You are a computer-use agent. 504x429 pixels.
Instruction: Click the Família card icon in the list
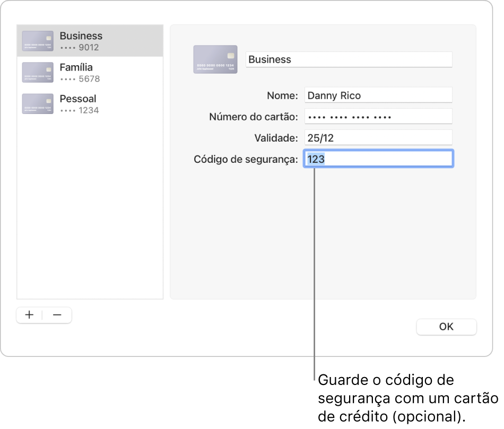[38, 73]
